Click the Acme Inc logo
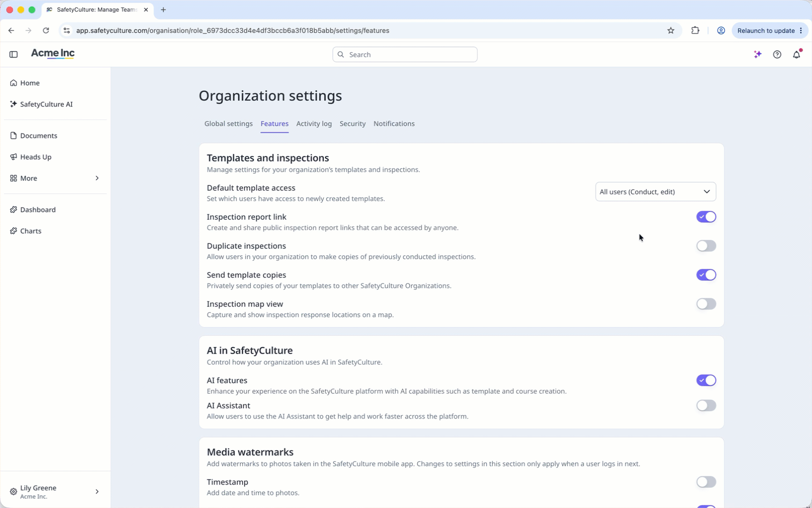 pos(53,54)
